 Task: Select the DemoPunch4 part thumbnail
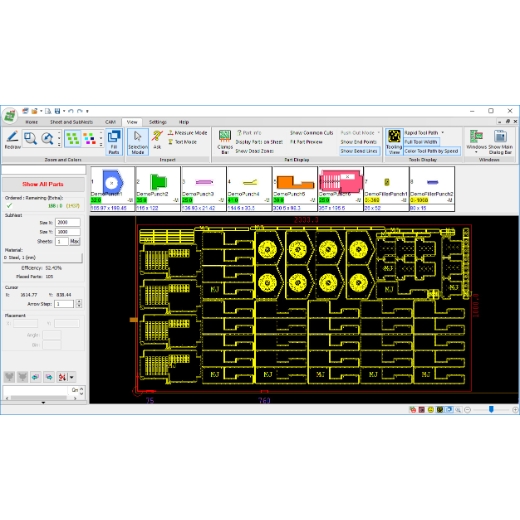[x=249, y=189]
